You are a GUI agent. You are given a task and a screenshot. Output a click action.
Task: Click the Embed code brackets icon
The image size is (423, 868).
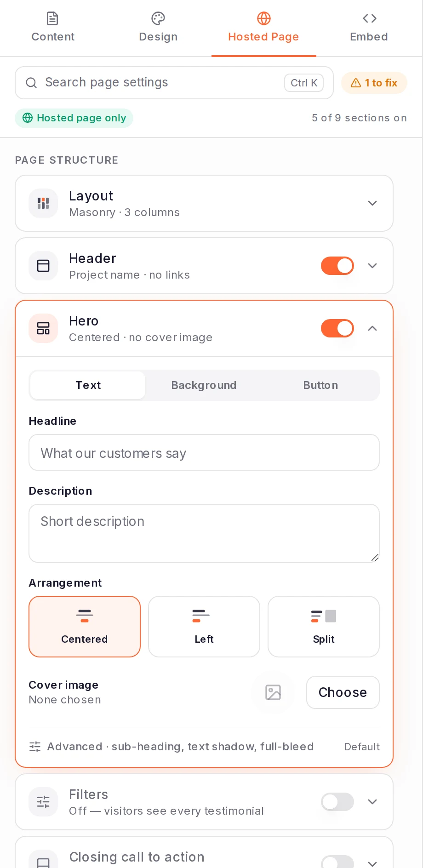click(x=369, y=18)
